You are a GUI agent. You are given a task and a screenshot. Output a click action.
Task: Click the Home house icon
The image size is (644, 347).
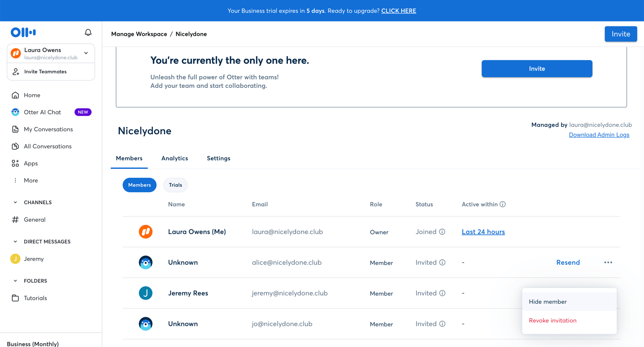(x=15, y=95)
